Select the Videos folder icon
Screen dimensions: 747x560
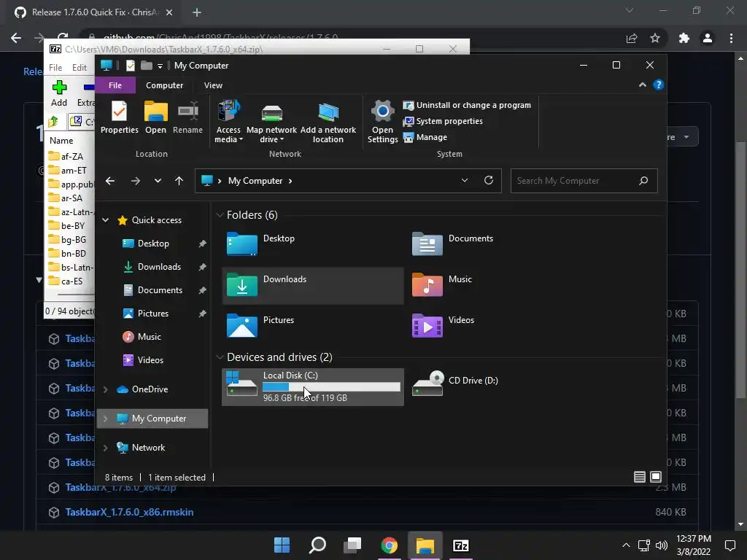pyautogui.click(x=427, y=326)
